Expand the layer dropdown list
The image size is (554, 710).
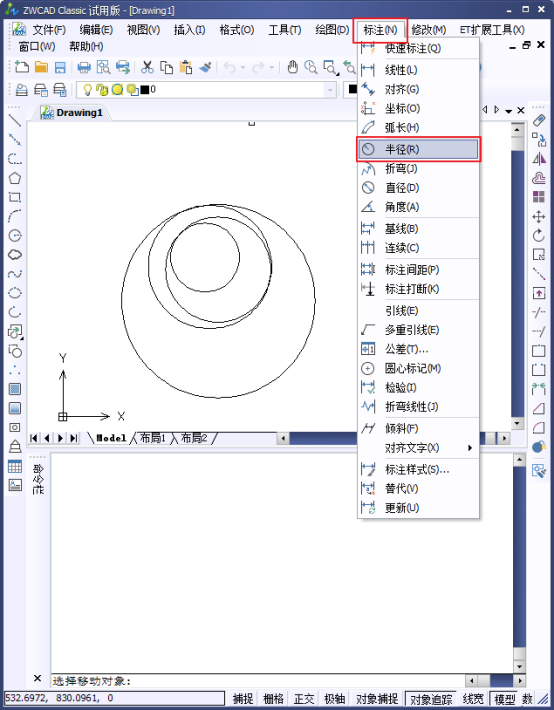pos(330,90)
